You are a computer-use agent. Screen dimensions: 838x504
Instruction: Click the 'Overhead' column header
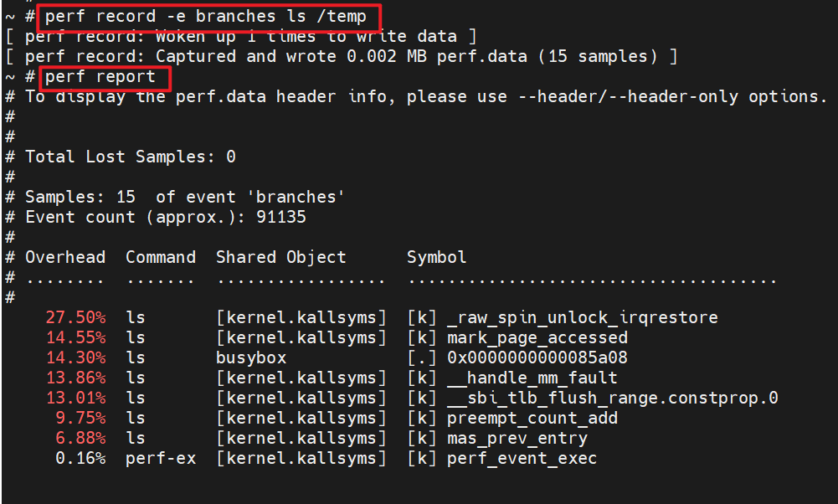tap(65, 257)
